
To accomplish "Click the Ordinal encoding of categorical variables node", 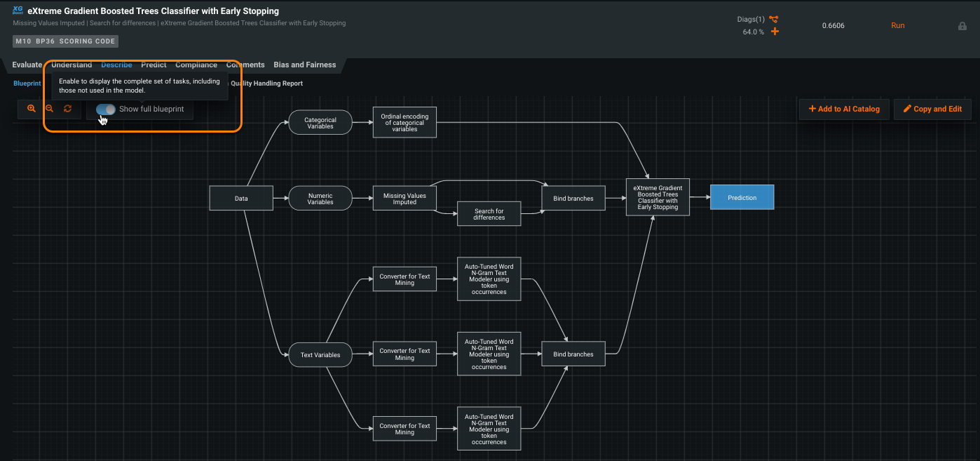I will point(404,123).
